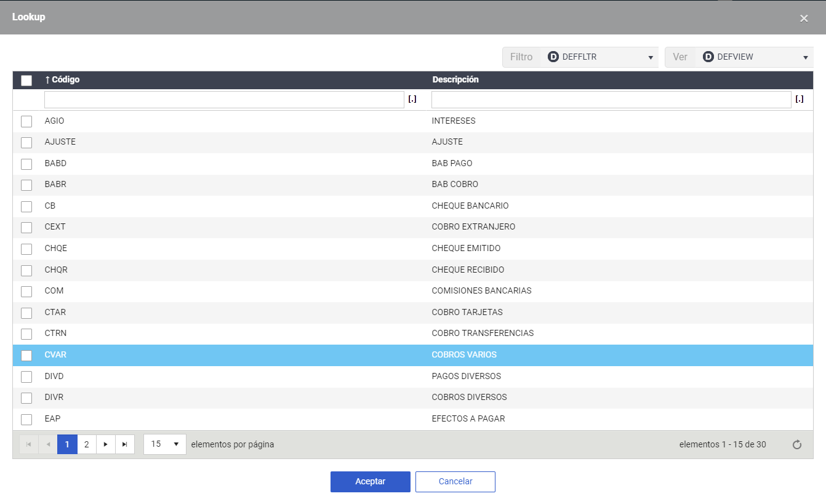Click the D badge icon beside DEFVIEW
Viewport: 826px width, 504px height.
[x=708, y=57]
